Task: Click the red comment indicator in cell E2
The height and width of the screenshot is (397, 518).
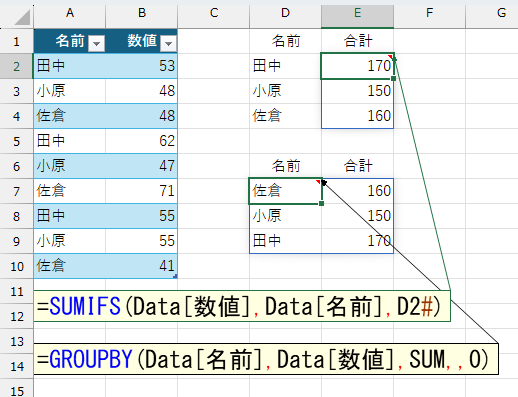Action: pos(390,57)
